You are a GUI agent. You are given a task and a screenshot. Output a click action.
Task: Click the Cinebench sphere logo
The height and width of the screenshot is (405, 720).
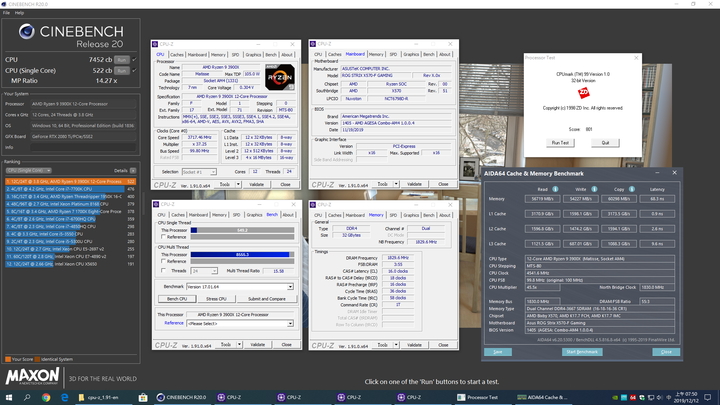(x=27, y=32)
